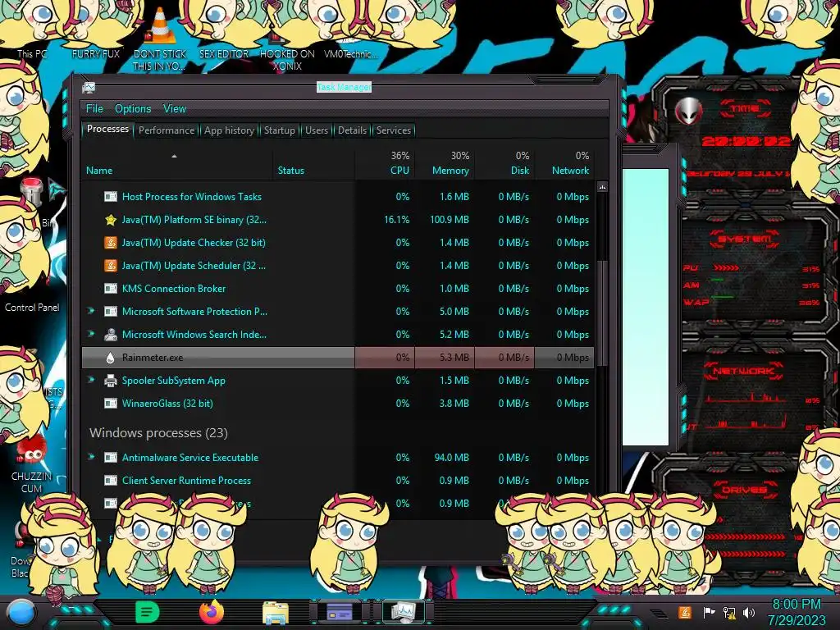Open the Action Center flag icon
The height and width of the screenshot is (630, 840).
point(708,612)
